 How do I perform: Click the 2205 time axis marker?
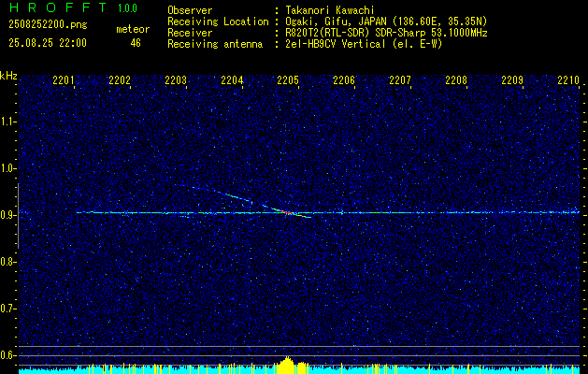coord(288,79)
